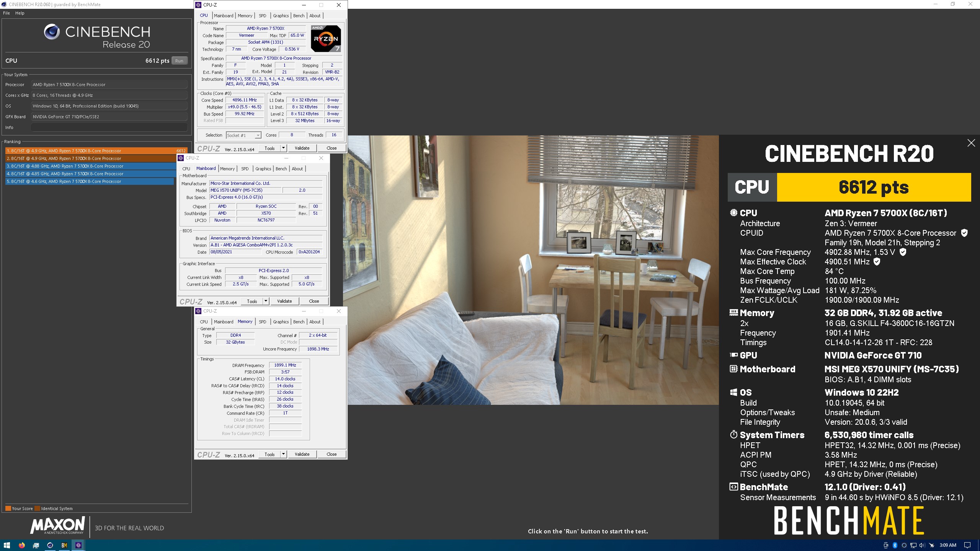Open About tab in Memory CPU-Z window
The image size is (980, 551).
pyautogui.click(x=315, y=322)
